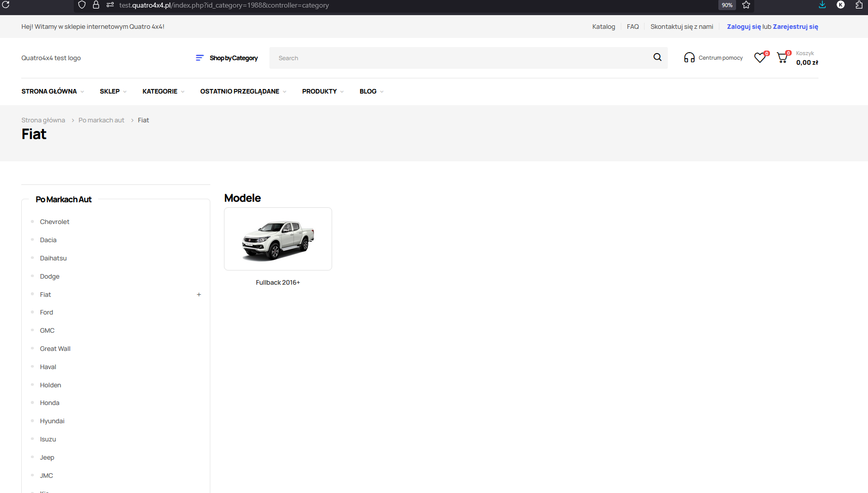Image resolution: width=868 pixels, height=493 pixels.
Task: Select Honda in brand list
Action: (x=50, y=403)
